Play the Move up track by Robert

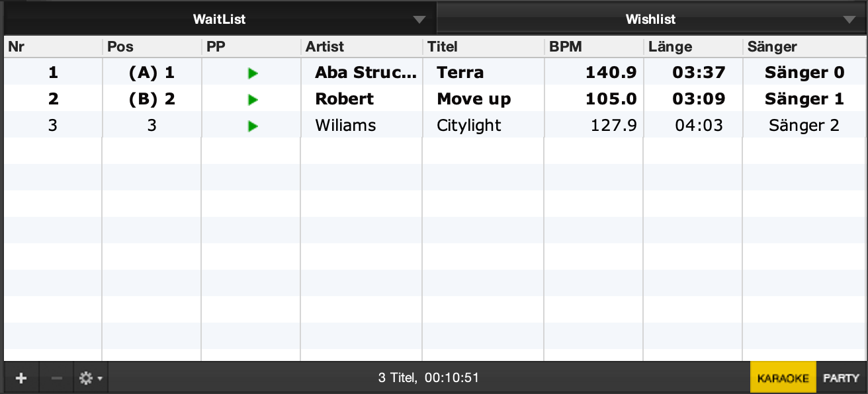coord(252,100)
